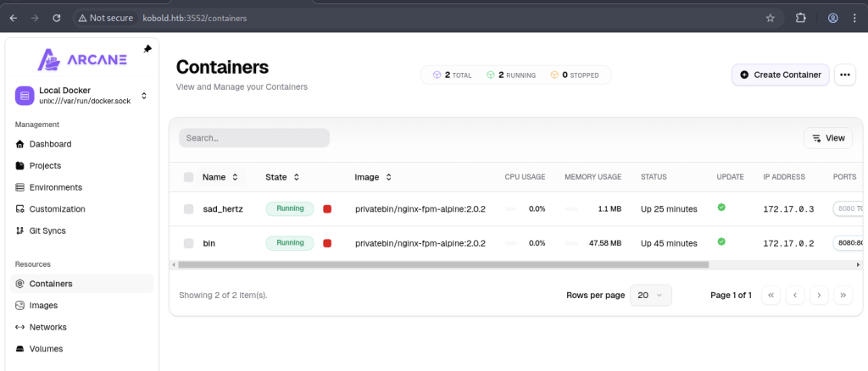This screenshot has height=371, width=868.
Task: Select all containers with header checkbox
Action: pos(189,178)
